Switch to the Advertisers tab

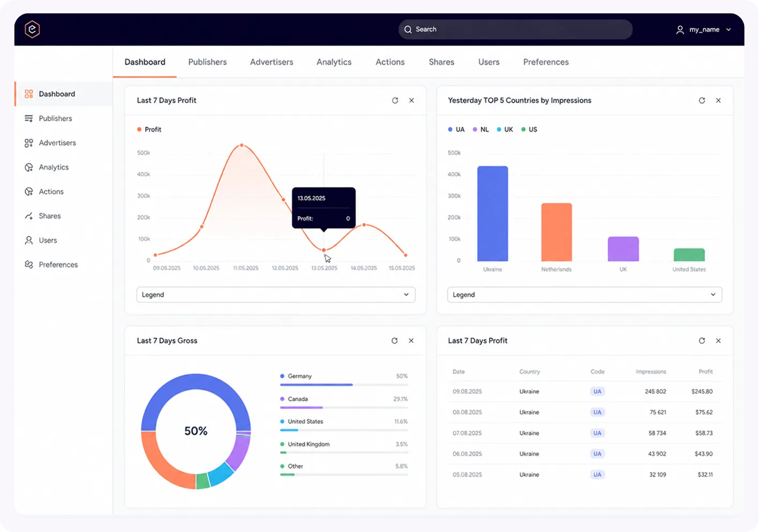coord(272,62)
